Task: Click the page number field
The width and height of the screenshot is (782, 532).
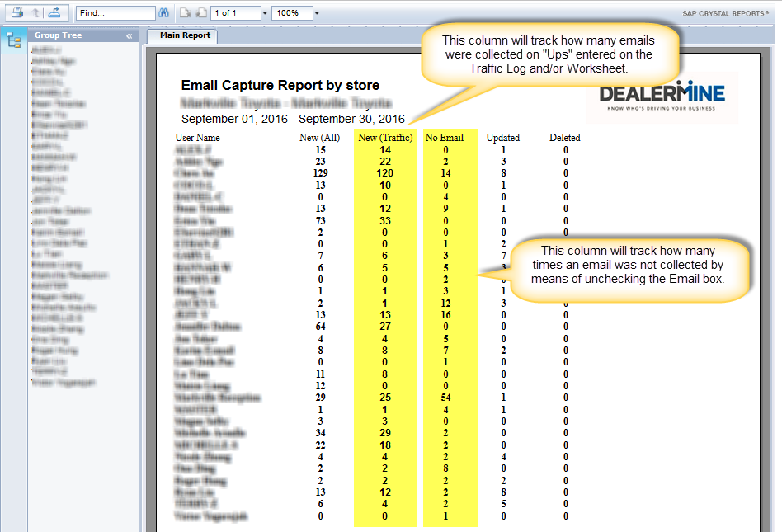Action: (234, 13)
